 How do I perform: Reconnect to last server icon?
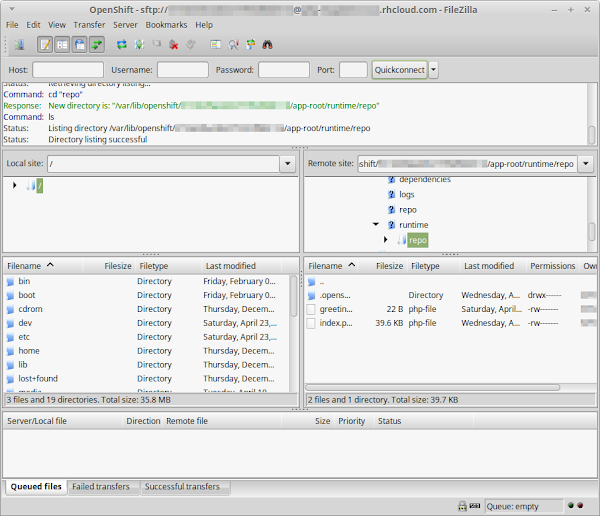pos(191,45)
